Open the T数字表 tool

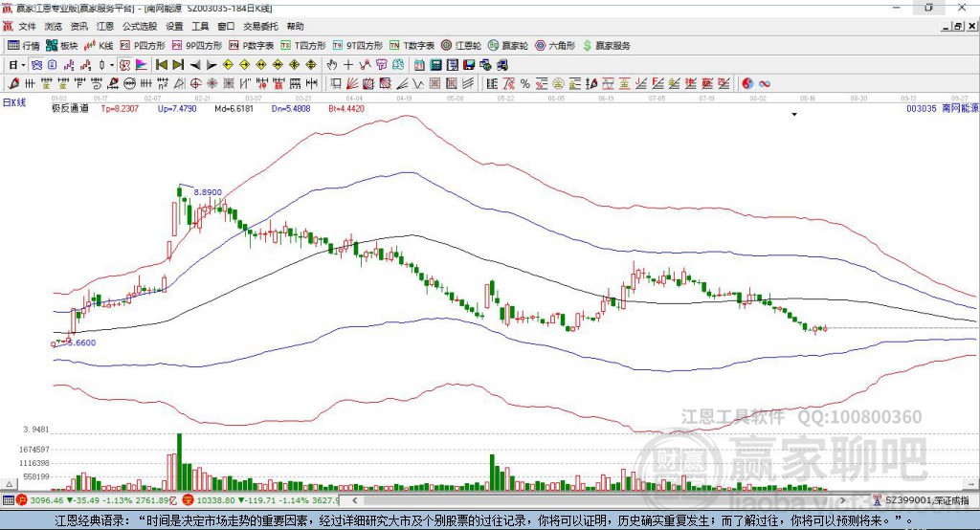(412, 46)
